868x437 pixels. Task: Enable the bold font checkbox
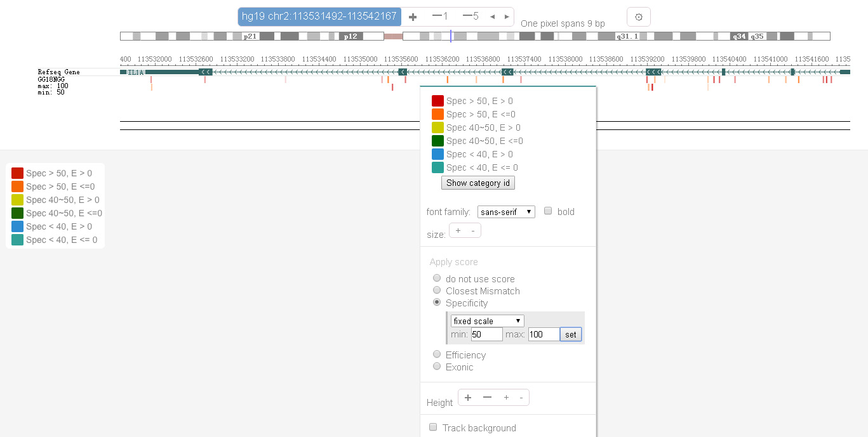[x=548, y=211]
